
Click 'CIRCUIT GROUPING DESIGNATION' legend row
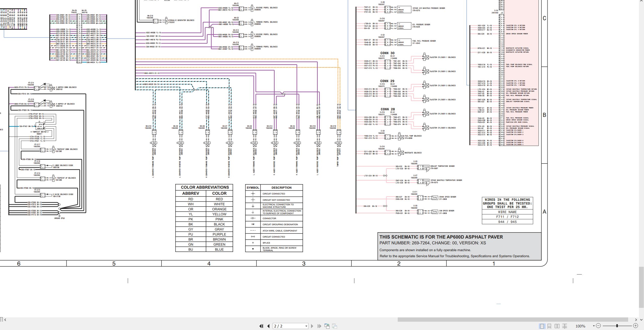(x=274, y=224)
